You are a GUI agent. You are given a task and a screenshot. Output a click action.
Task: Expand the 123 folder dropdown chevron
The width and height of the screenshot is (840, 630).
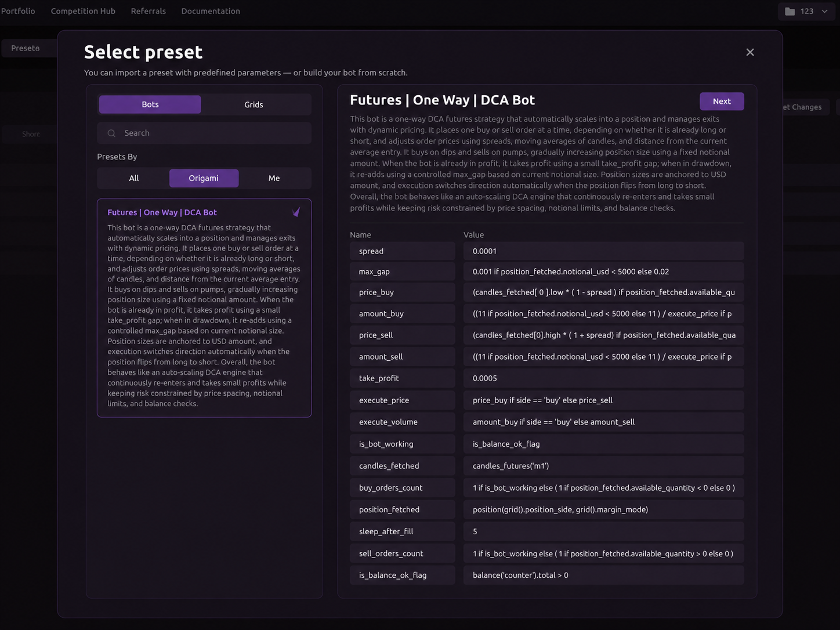[x=824, y=12]
